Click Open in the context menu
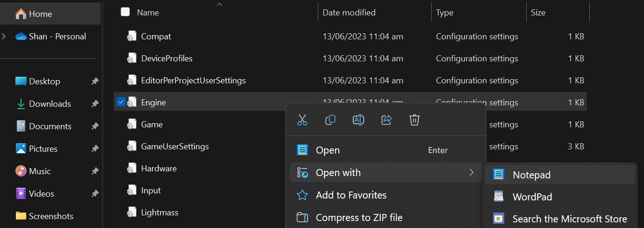The width and height of the screenshot is (644, 228). (328, 150)
